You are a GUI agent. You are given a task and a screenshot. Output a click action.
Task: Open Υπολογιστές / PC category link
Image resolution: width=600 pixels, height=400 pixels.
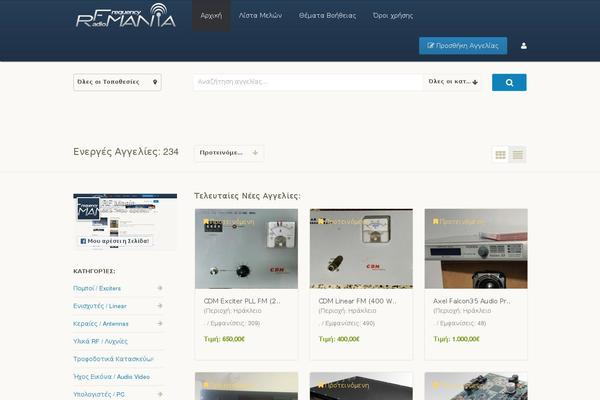point(99,394)
